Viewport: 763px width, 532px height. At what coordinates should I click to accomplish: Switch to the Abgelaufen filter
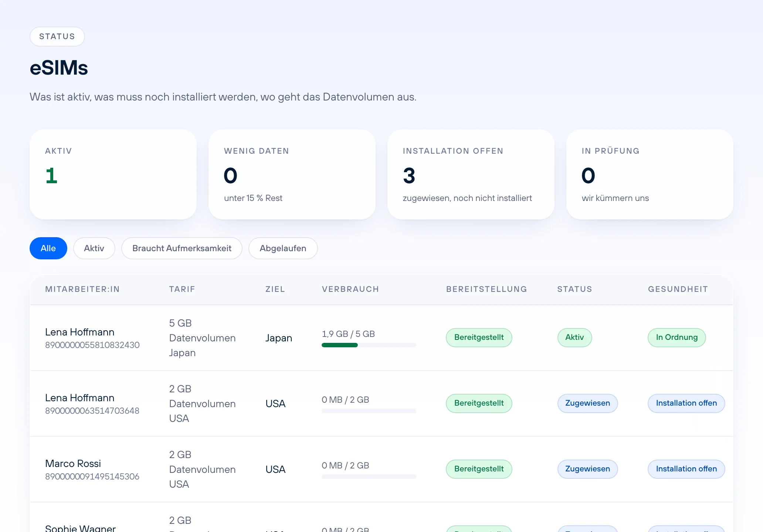[283, 248]
